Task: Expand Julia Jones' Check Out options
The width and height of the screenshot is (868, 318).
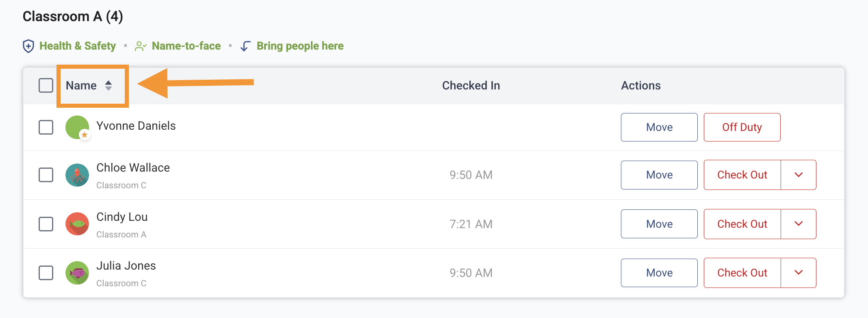Action: [x=798, y=273]
